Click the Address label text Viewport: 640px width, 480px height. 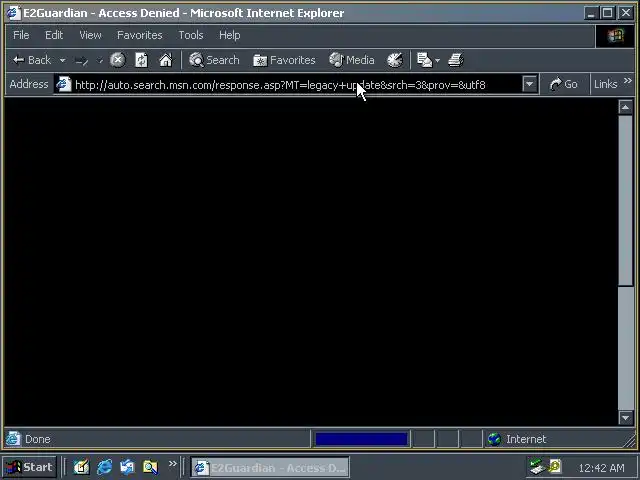point(29,84)
